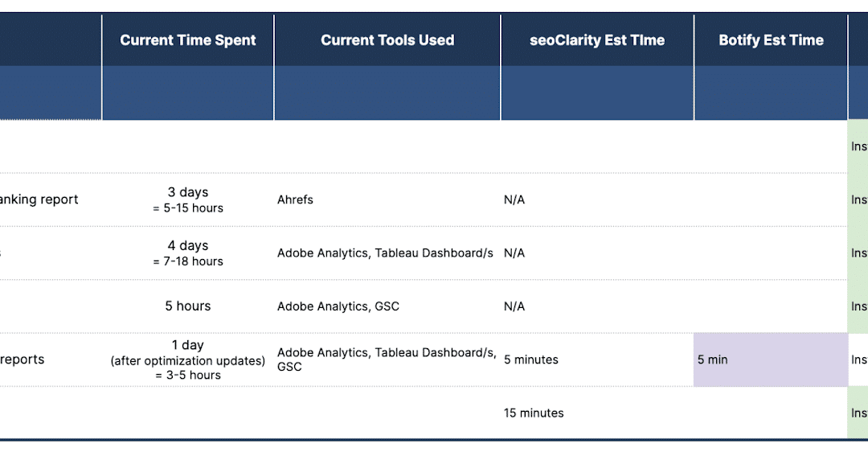Select the purple '5 min' Botify cell
This screenshot has width=868, height=452.
[x=770, y=360]
